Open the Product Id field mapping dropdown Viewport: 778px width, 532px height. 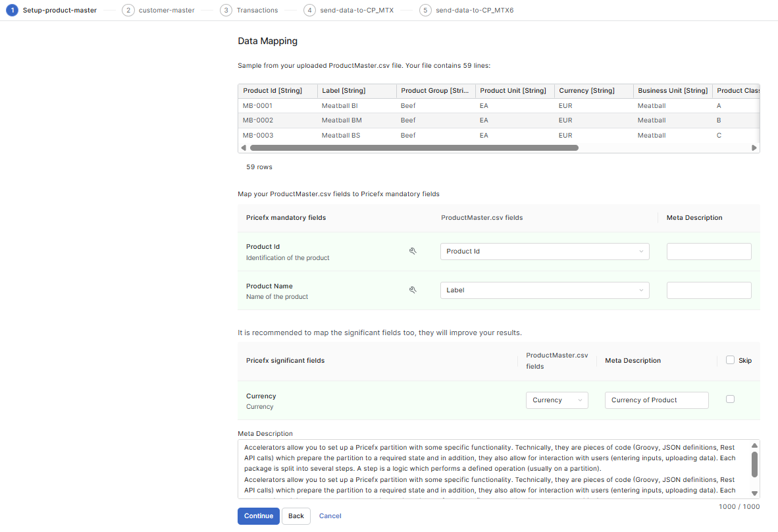tap(544, 252)
